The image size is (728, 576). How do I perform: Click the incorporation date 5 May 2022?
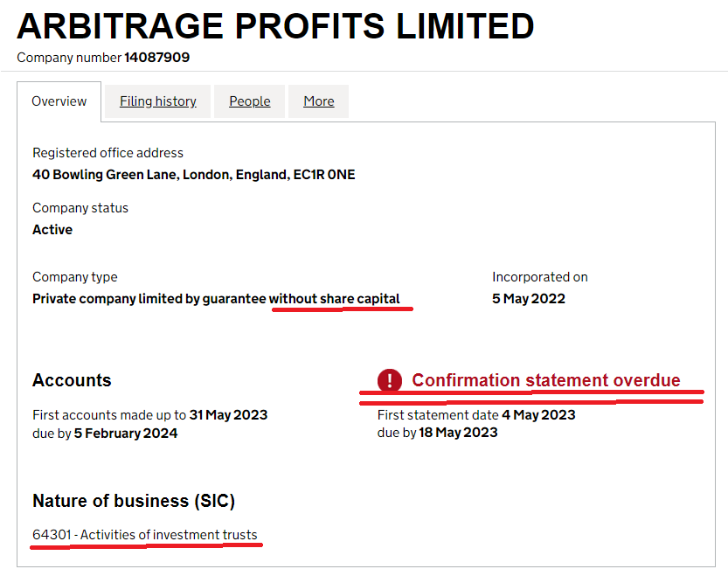(x=529, y=299)
